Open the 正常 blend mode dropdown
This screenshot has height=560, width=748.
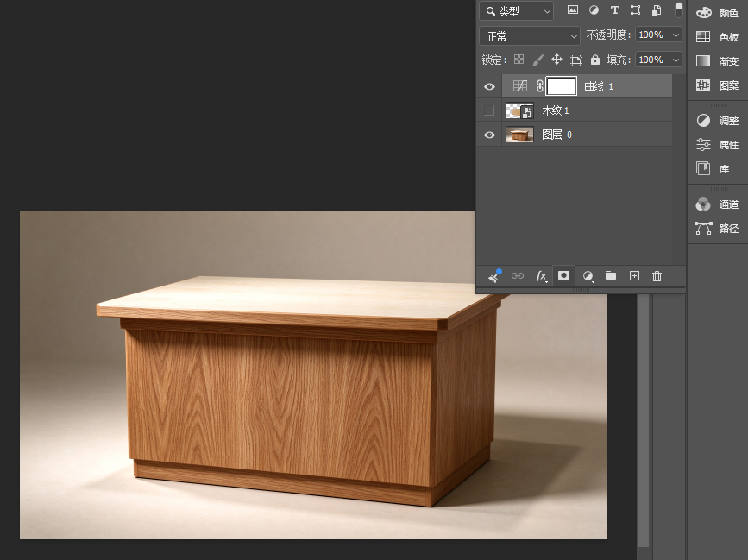530,35
